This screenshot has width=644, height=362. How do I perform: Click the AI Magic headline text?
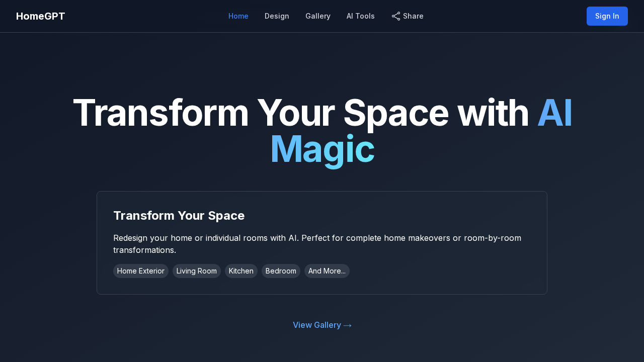pos(322,149)
